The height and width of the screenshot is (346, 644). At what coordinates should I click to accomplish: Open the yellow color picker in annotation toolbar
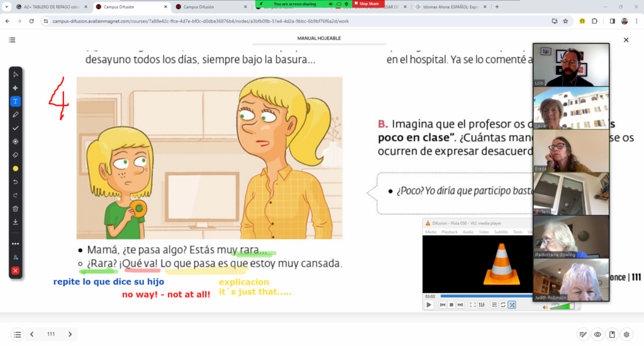point(15,169)
